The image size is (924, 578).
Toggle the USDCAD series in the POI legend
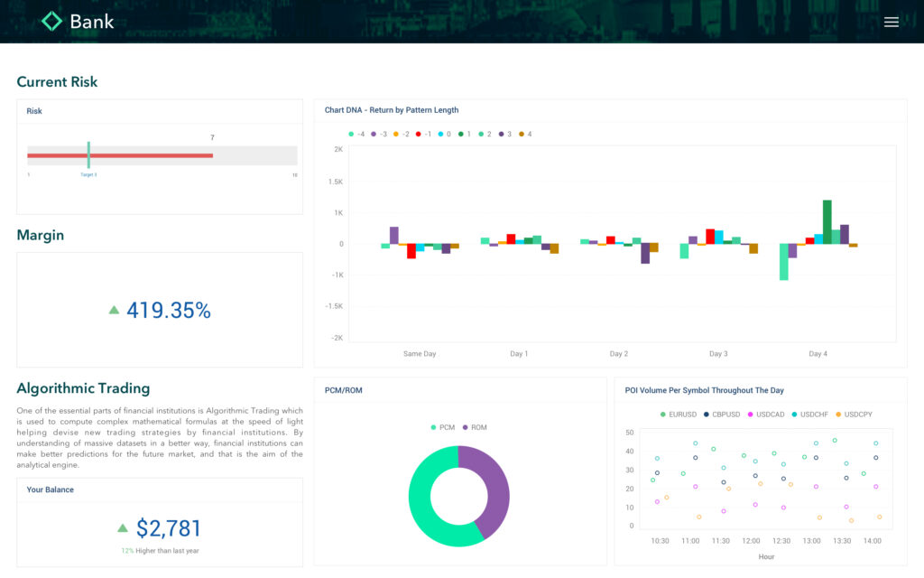765,415
